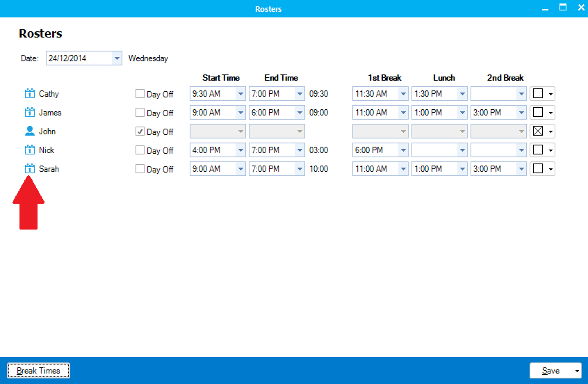This screenshot has height=384, width=588.
Task: Open James's Lunch time dropdown
Action: point(462,113)
